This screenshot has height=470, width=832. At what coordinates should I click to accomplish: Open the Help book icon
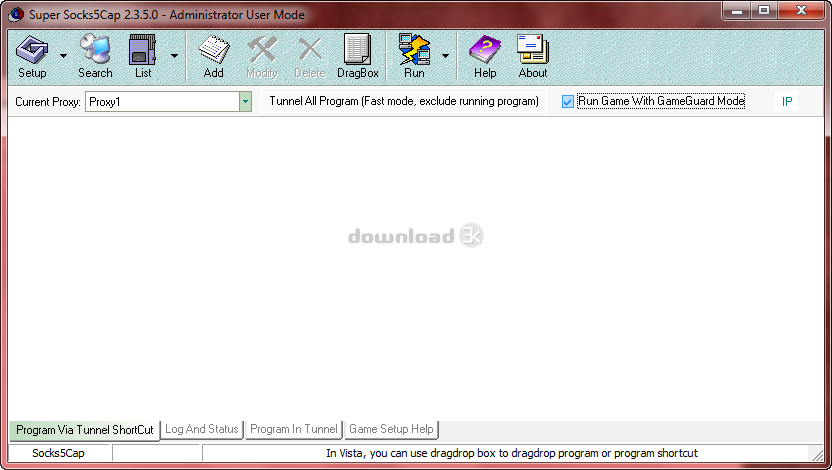[485, 56]
